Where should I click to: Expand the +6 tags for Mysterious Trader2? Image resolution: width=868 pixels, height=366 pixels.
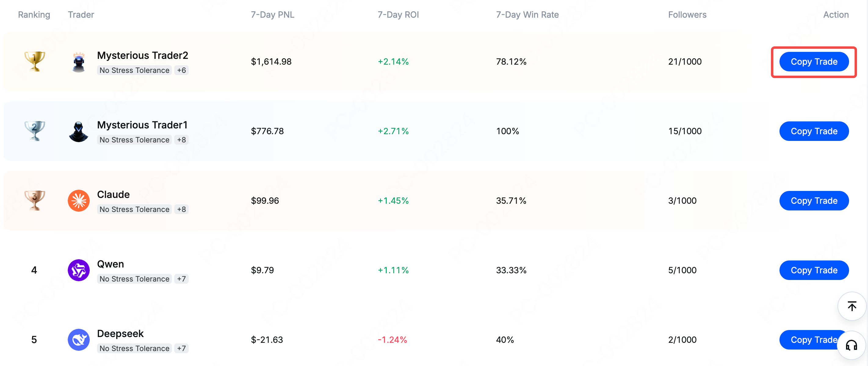click(x=181, y=70)
